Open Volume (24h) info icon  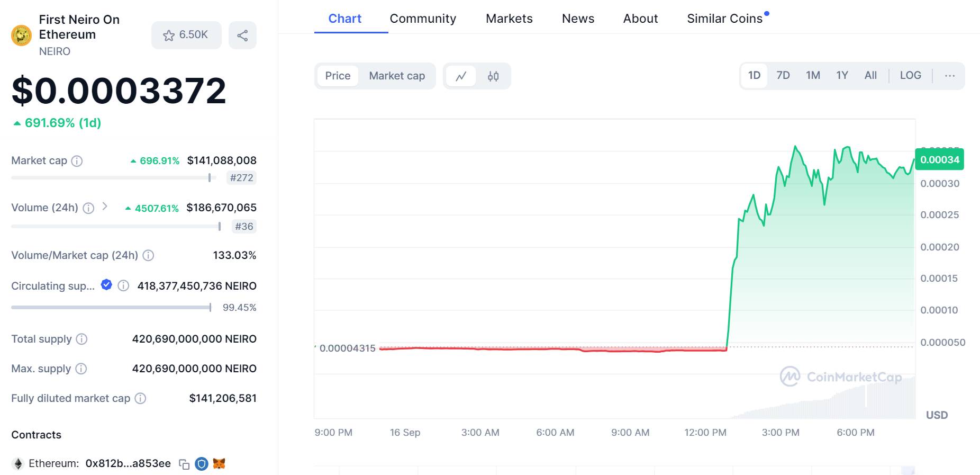tap(88, 208)
